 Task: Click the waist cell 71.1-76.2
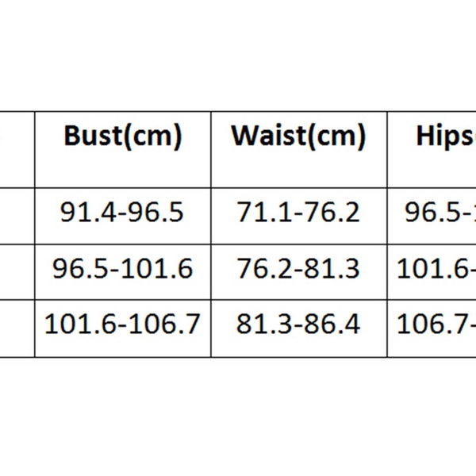297,212
